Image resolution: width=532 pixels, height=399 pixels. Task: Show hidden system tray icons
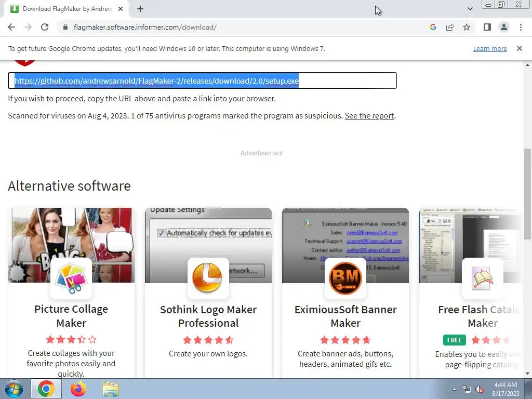pyautogui.click(x=454, y=389)
